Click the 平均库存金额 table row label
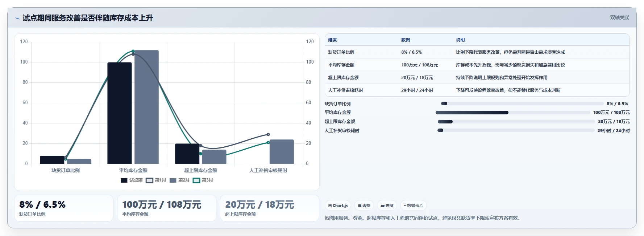 [341, 65]
